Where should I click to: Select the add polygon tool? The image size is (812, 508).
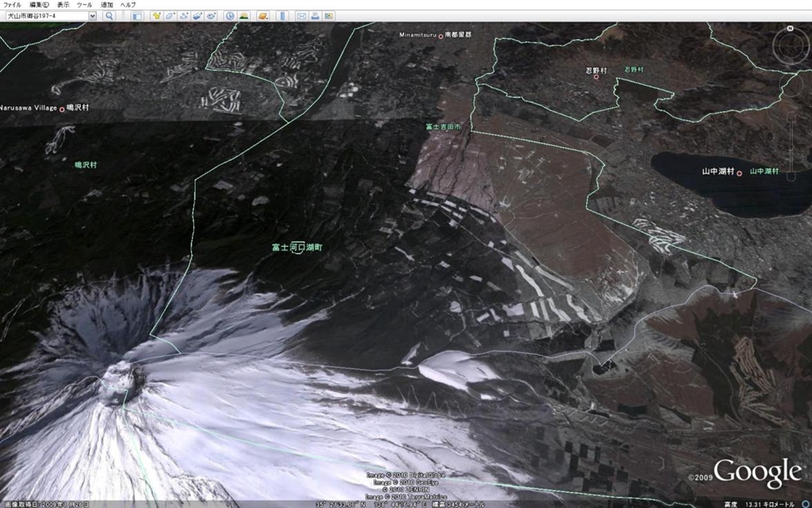tap(170, 16)
